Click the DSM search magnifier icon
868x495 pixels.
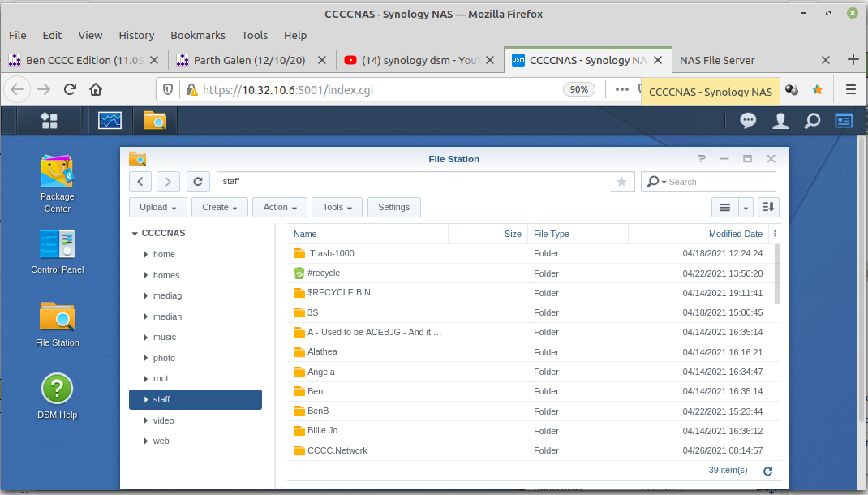tap(812, 121)
